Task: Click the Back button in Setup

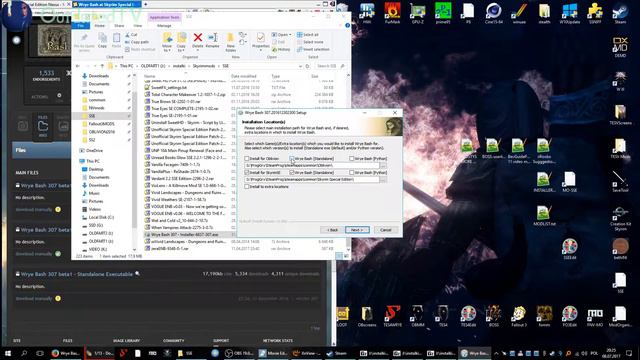Action: point(332,230)
